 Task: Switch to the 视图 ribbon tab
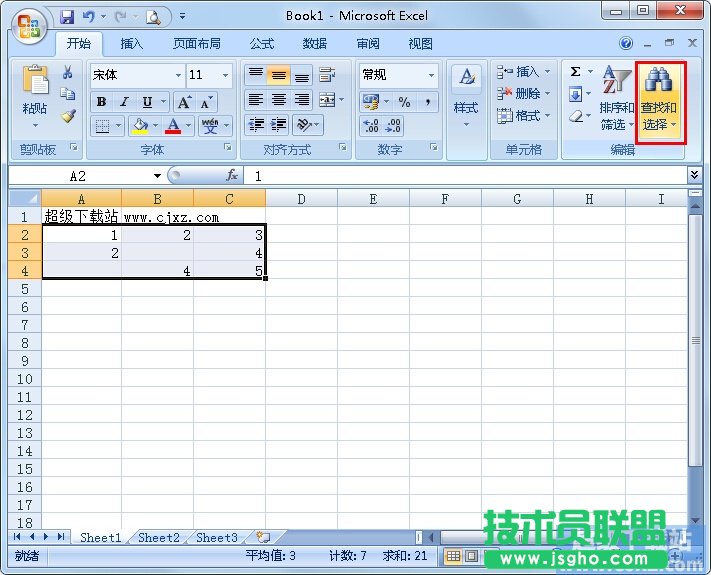point(420,44)
